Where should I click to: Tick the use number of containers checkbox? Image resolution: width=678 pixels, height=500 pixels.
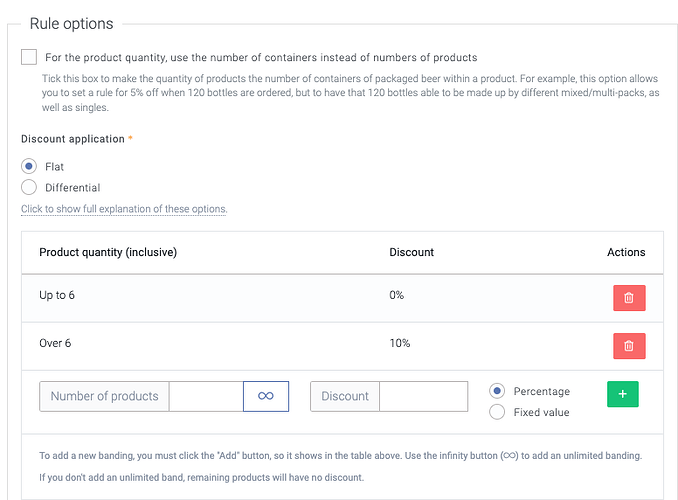click(29, 57)
